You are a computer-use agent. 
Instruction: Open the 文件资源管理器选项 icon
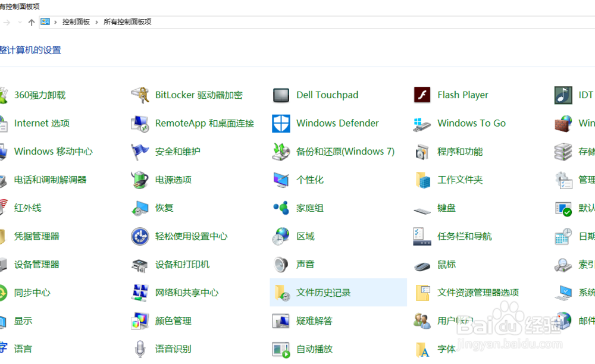pos(422,293)
